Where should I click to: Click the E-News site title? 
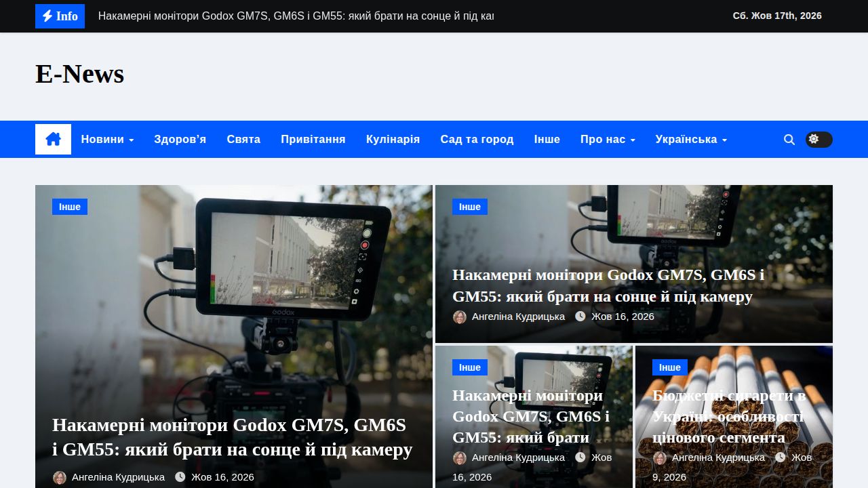click(x=79, y=74)
